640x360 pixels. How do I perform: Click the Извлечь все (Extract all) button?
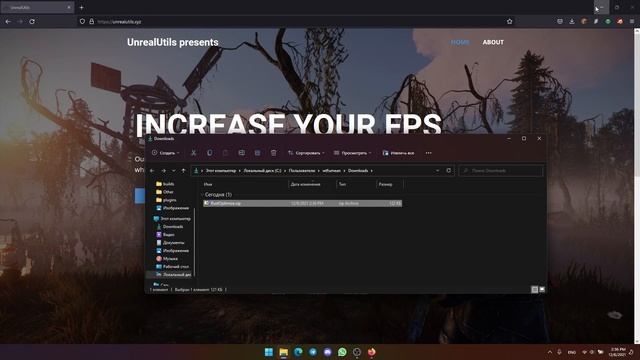click(398, 153)
